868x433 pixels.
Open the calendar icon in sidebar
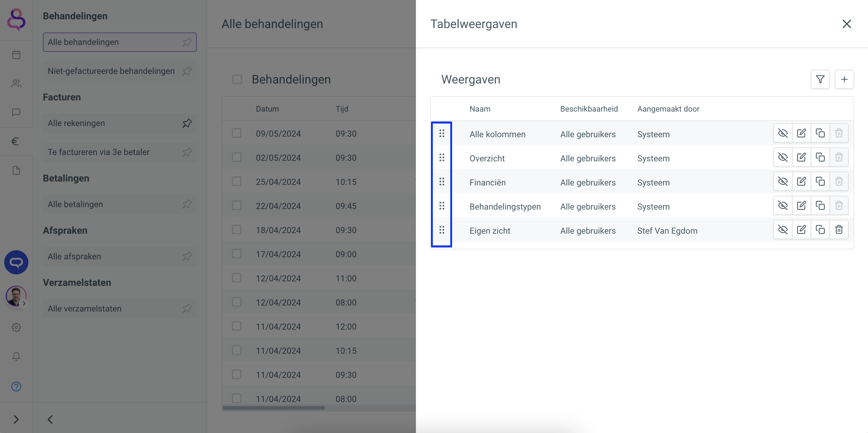pyautogui.click(x=16, y=55)
